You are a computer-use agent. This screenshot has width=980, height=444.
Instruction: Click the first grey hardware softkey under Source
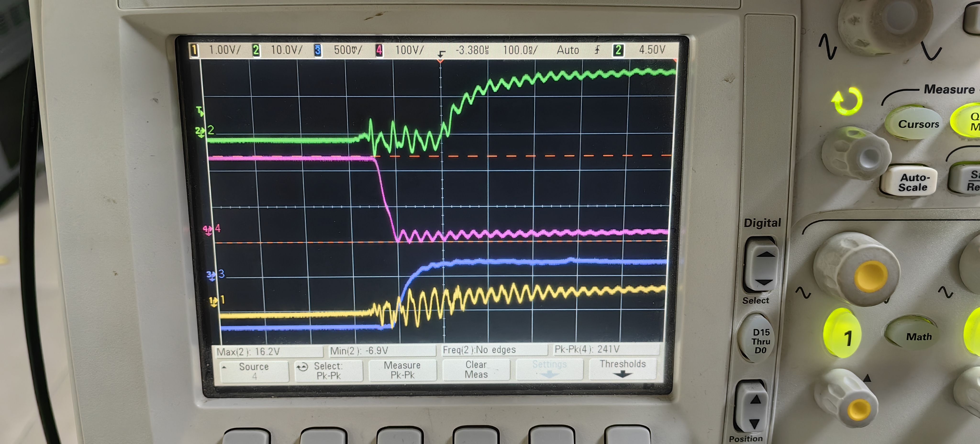(247, 436)
